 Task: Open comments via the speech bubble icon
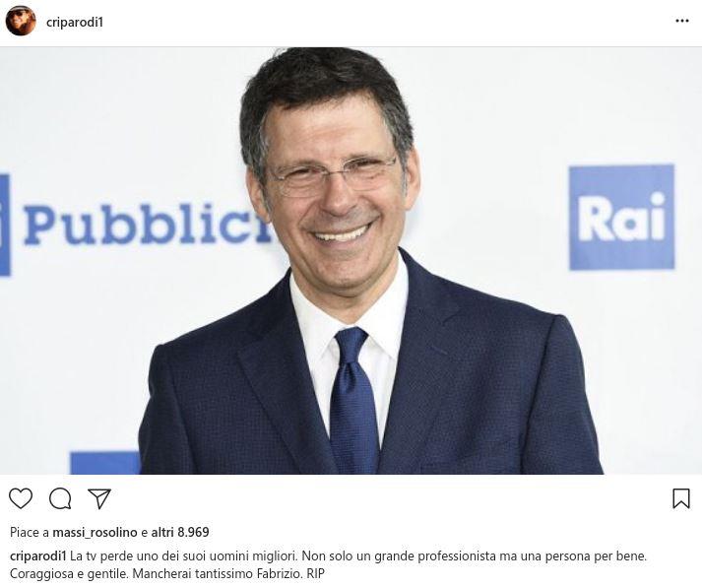(60, 498)
